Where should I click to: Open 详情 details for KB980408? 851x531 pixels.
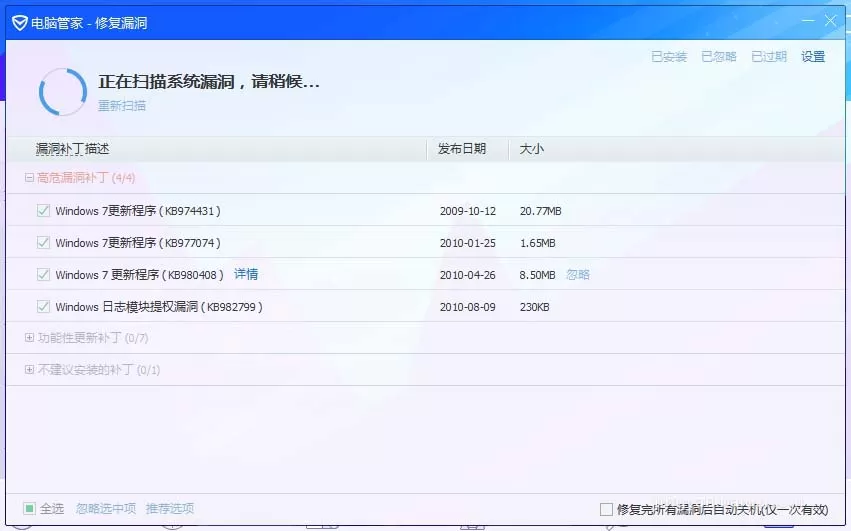[x=246, y=274]
